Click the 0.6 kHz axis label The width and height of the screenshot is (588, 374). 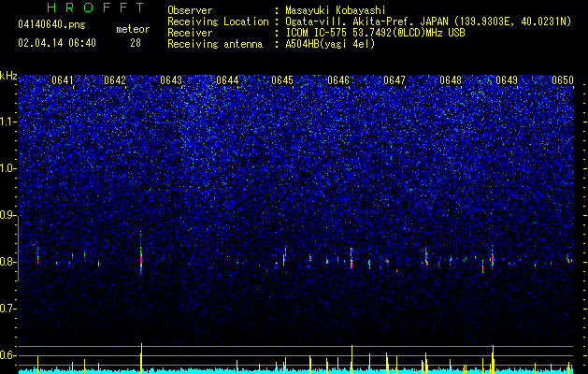click(x=8, y=355)
